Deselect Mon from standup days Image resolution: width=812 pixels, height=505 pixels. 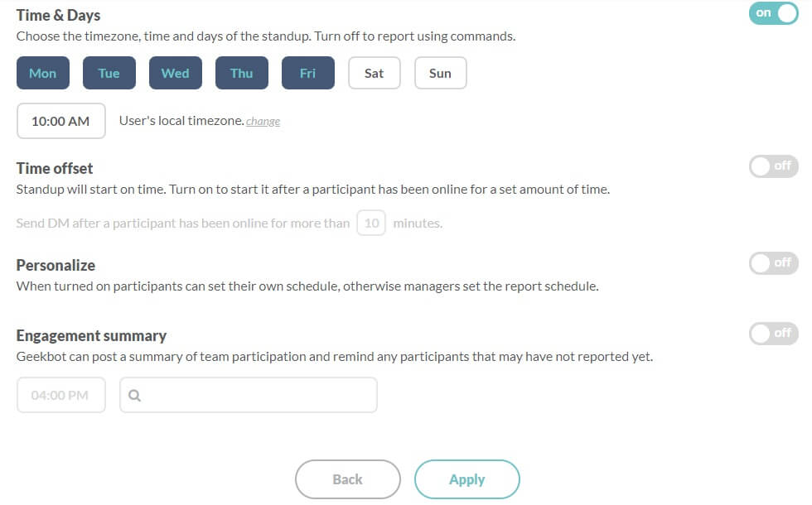point(43,73)
